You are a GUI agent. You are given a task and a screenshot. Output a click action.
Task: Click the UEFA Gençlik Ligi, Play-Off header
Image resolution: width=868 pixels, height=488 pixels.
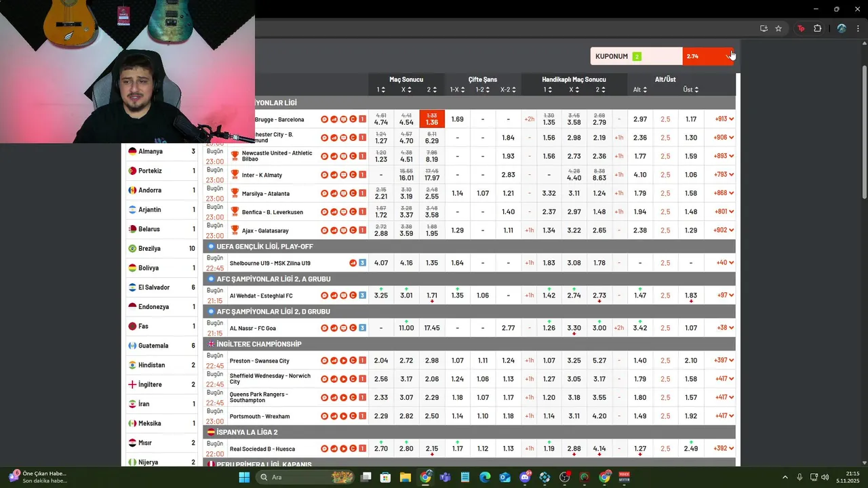pos(469,247)
